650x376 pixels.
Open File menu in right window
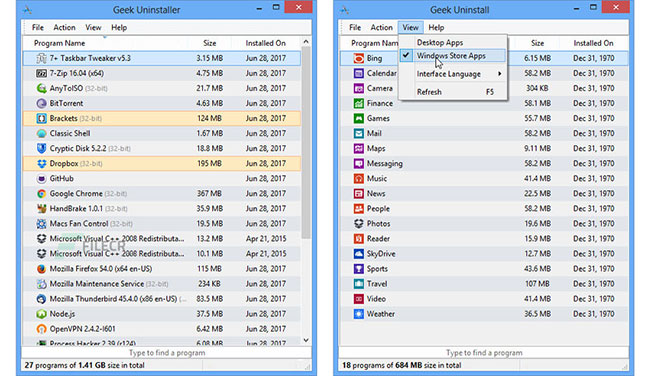click(355, 28)
